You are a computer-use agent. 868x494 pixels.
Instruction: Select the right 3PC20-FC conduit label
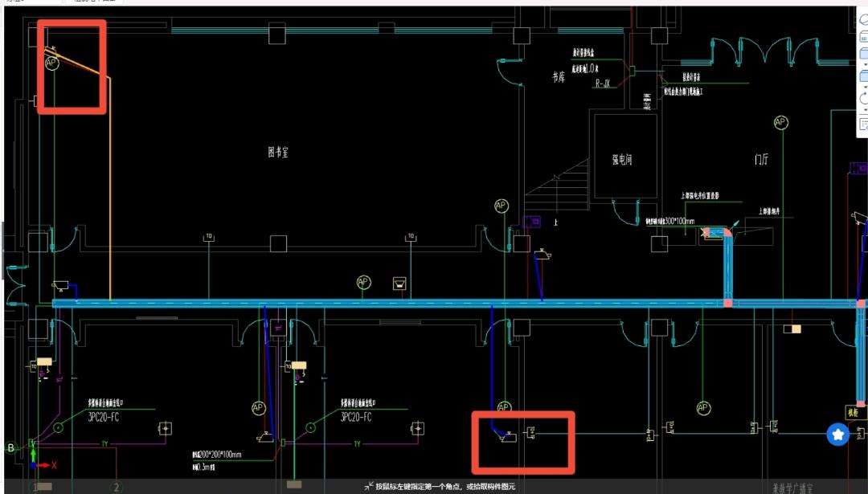[x=356, y=417]
